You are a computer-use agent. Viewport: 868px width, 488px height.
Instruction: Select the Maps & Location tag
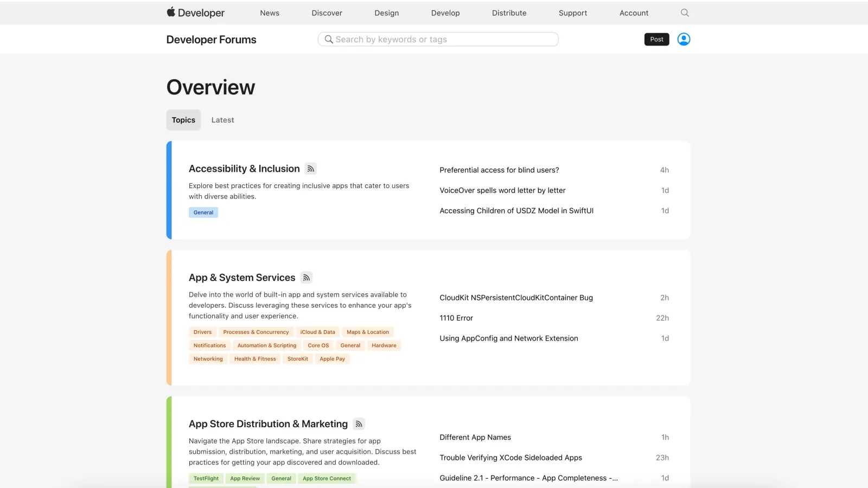(x=368, y=332)
